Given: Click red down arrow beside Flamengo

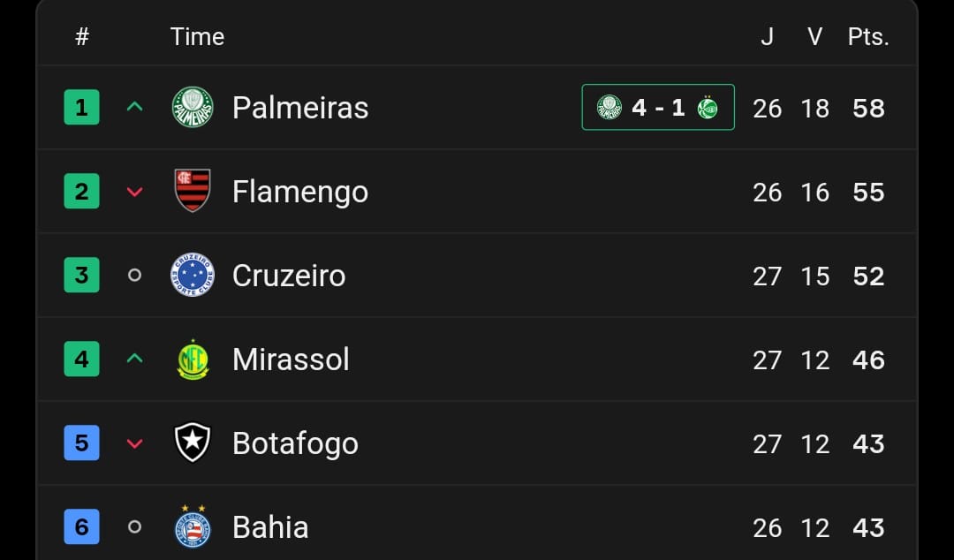Looking at the screenshot, I should pos(134,192).
